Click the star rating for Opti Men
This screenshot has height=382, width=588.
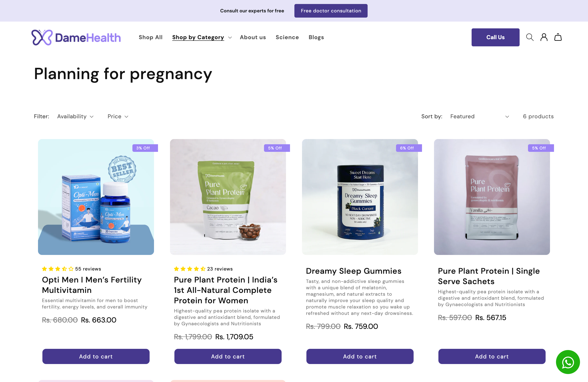click(x=58, y=269)
